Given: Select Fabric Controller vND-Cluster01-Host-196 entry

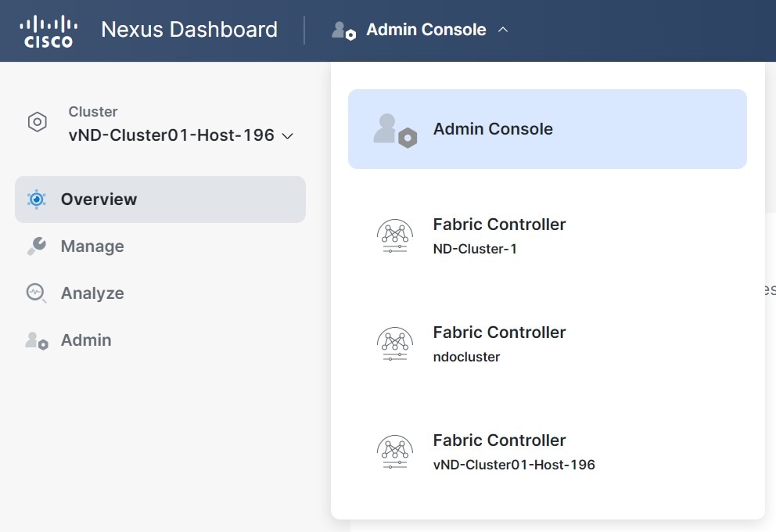Looking at the screenshot, I should tap(548, 452).
